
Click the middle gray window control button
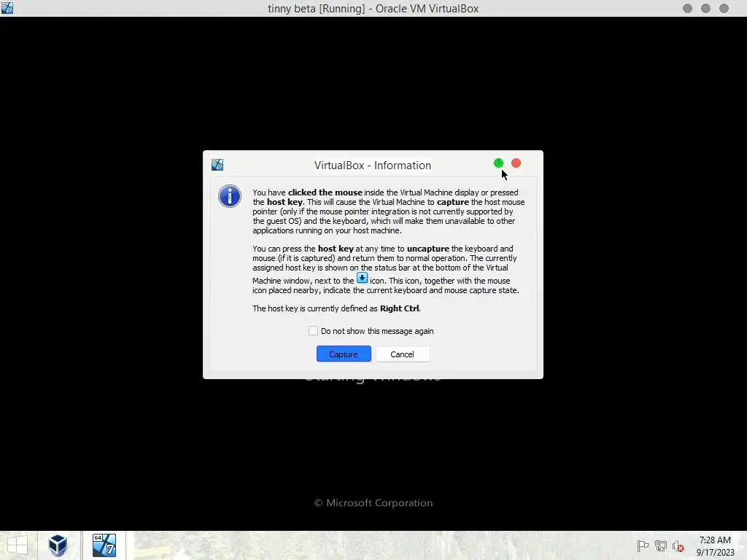[x=705, y=9]
